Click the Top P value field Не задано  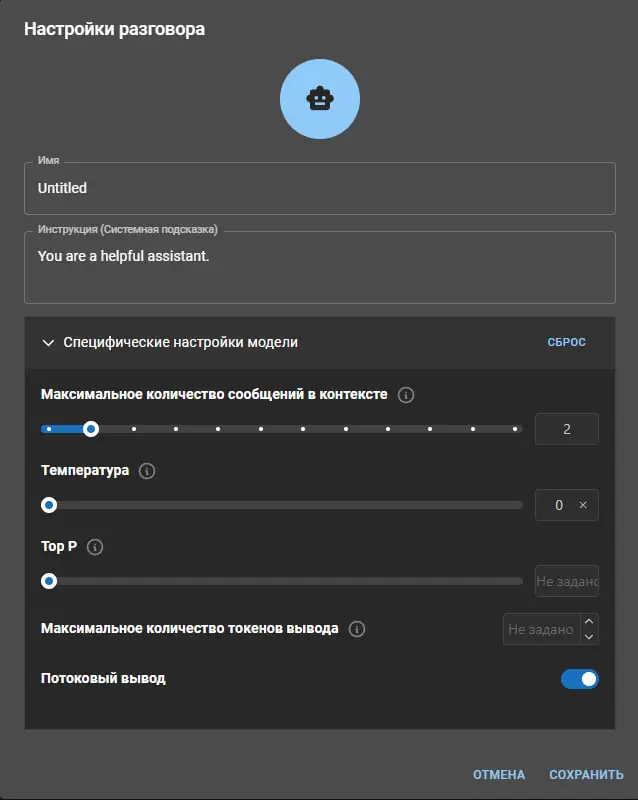pyautogui.click(x=566, y=581)
